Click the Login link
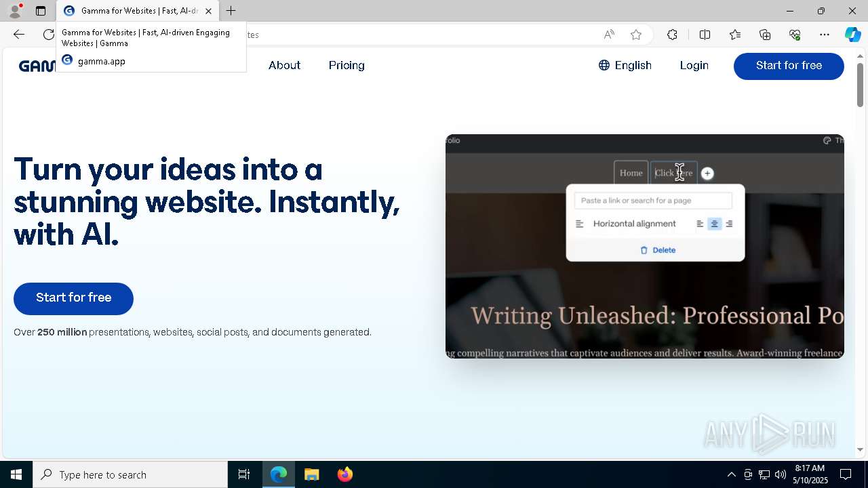868x488 pixels. tap(694, 66)
